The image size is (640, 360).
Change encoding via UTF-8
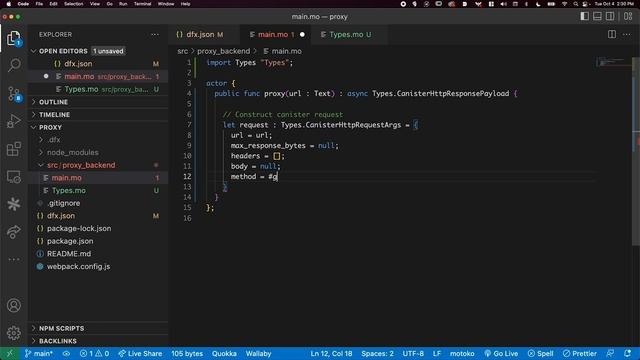413,353
